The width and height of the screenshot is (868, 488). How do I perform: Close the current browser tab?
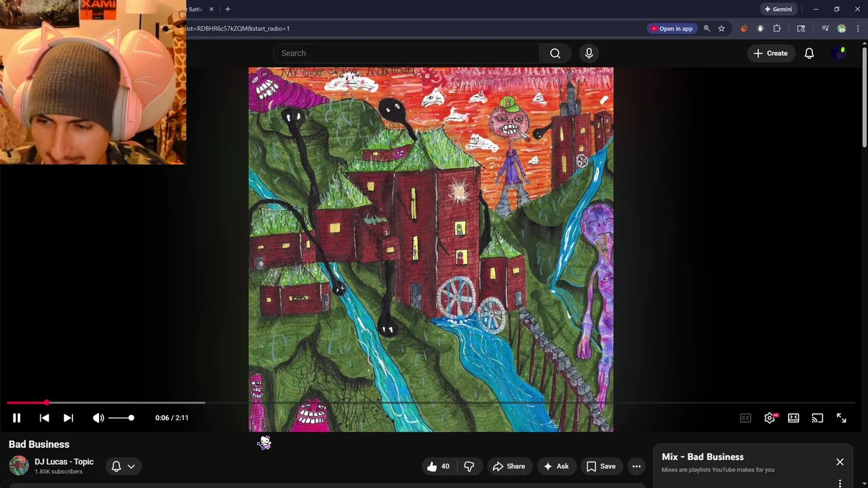(x=211, y=9)
